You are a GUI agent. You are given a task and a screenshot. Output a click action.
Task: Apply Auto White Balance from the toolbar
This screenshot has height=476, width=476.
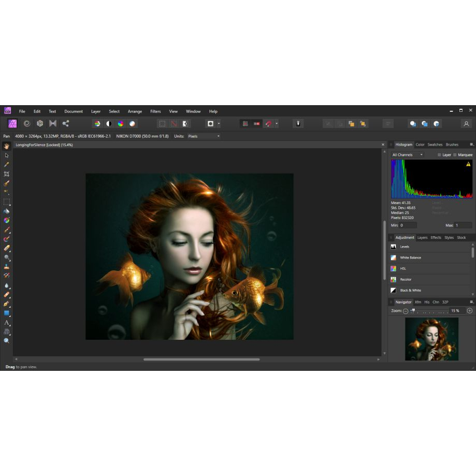132,124
